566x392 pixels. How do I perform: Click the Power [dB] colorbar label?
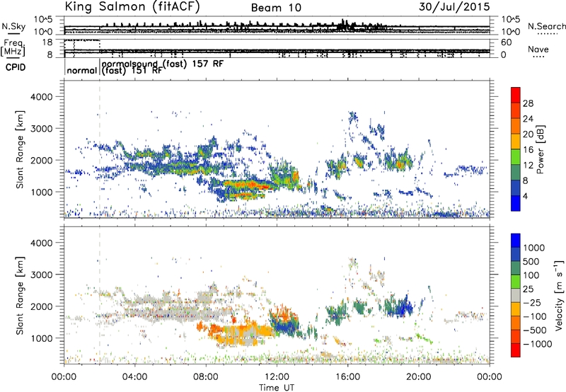(x=541, y=149)
